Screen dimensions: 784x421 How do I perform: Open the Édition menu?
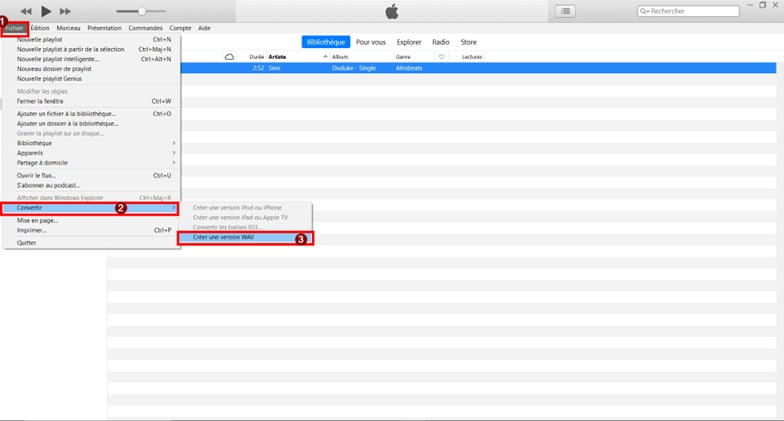click(40, 28)
